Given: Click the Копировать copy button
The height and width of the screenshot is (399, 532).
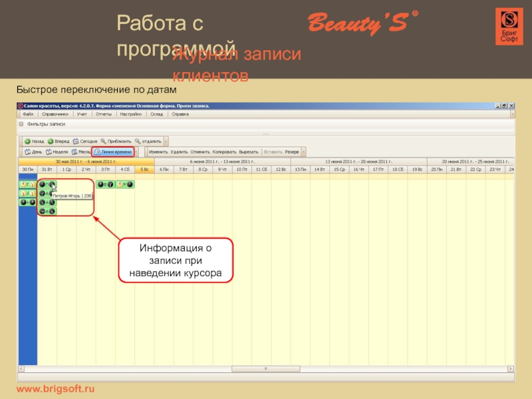Looking at the screenshot, I should click(x=224, y=152).
